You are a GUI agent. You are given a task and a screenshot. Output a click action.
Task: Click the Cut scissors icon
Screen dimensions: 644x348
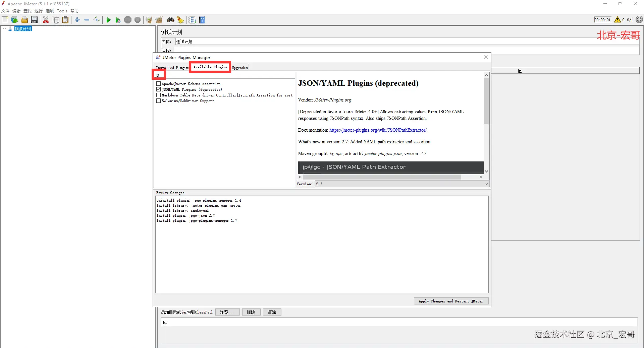click(46, 20)
